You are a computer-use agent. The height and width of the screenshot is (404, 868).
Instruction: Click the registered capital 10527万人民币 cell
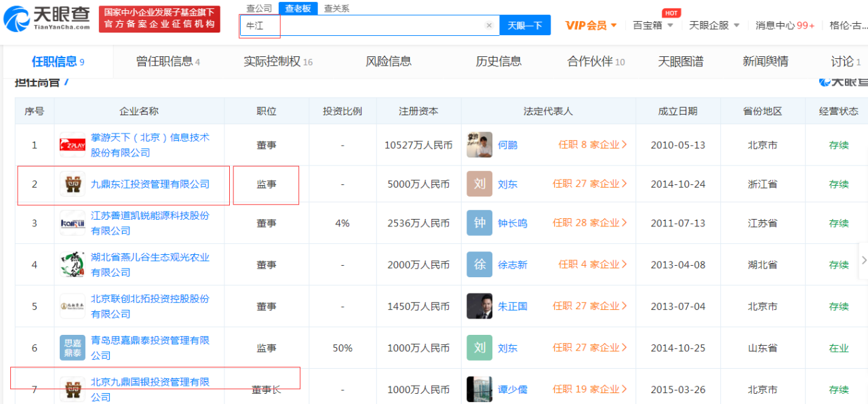tap(418, 144)
